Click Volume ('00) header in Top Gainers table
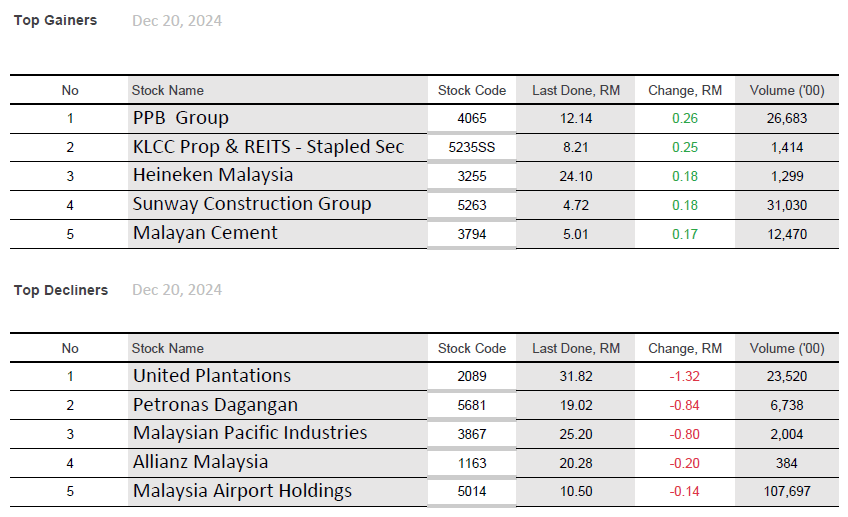The width and height of the screenshot is (848, 517). pyautogui.click(x=787, y=90)
